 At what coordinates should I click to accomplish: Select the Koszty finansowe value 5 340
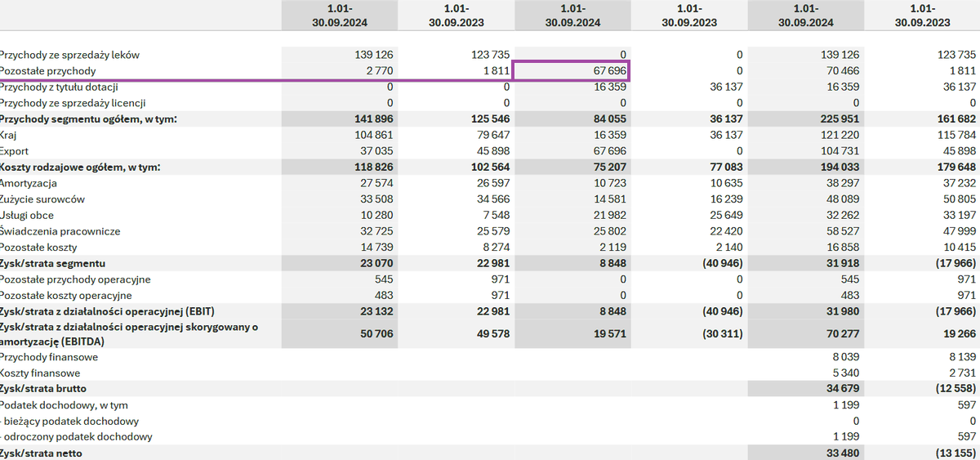(x=846, y=373)
